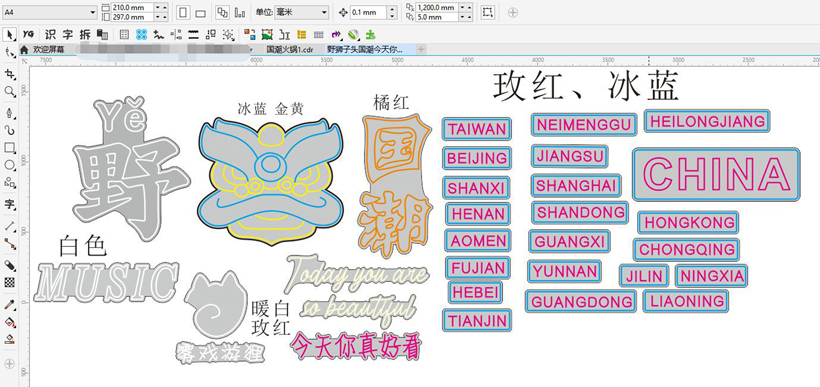Click the 识 plugin button
This screenshot has height=387, width=820.
(50, 35)
